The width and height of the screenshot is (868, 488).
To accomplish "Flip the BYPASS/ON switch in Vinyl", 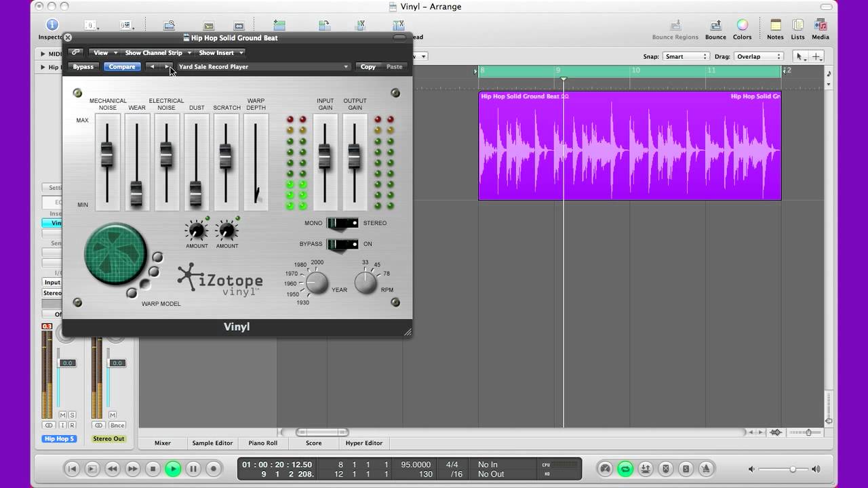I will [342, 245].
